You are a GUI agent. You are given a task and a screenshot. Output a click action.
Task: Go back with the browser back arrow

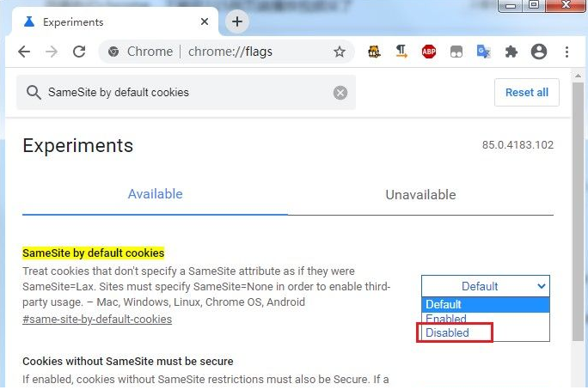[x=24, y=52]
